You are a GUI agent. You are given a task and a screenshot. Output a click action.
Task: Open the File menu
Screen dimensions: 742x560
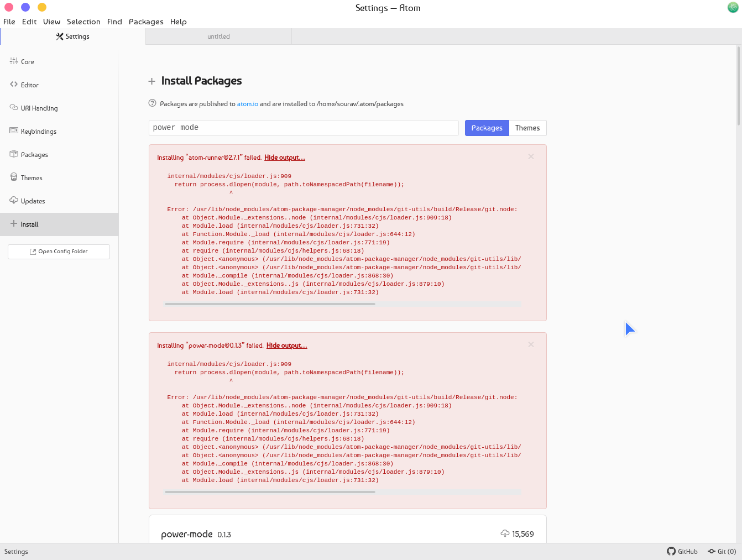pos(9,22)
